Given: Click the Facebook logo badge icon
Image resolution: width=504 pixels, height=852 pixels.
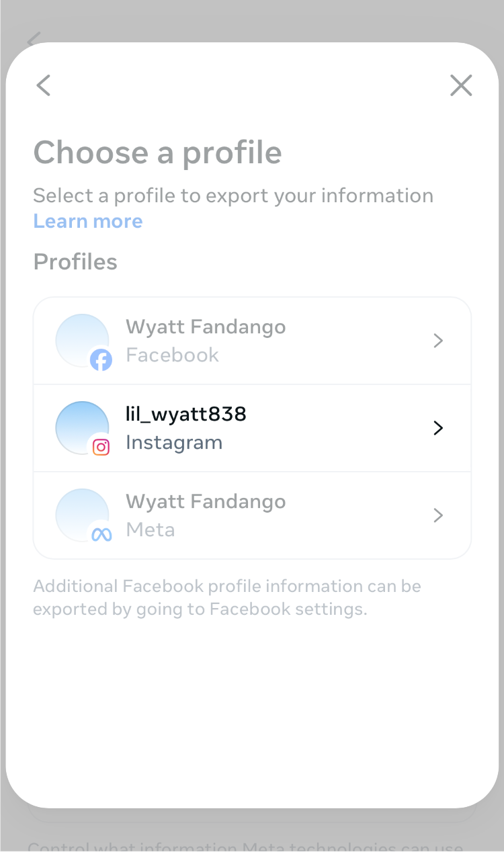Looking at the screenshot, I should (101, 361).
